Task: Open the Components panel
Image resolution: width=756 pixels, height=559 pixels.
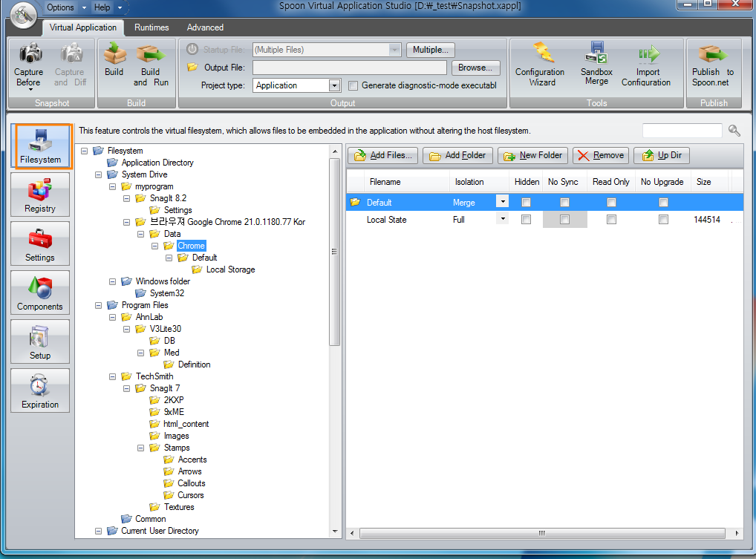Action: (x=40, y=292)
